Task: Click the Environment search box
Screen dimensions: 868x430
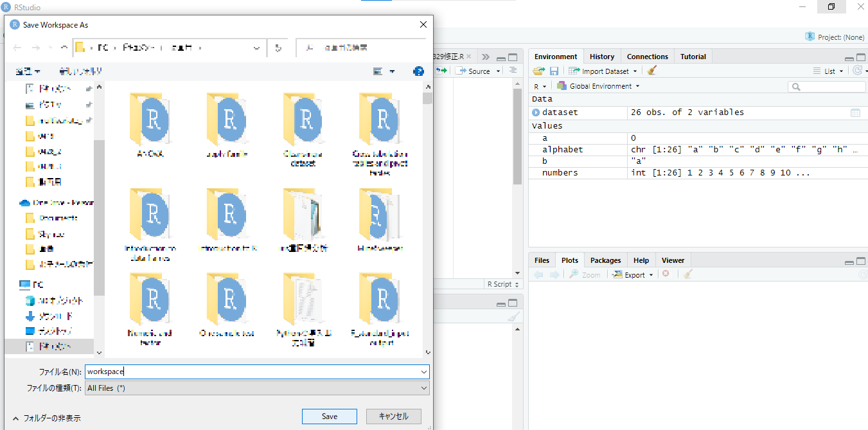Action: 828,86
